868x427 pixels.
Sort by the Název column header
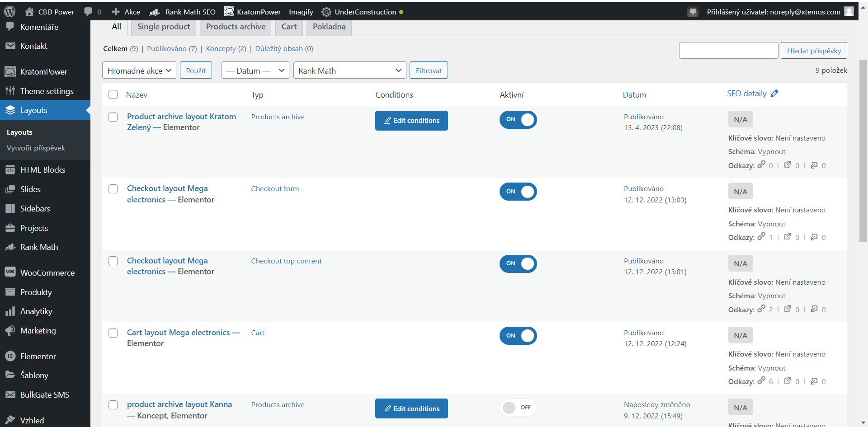point(137,95)
